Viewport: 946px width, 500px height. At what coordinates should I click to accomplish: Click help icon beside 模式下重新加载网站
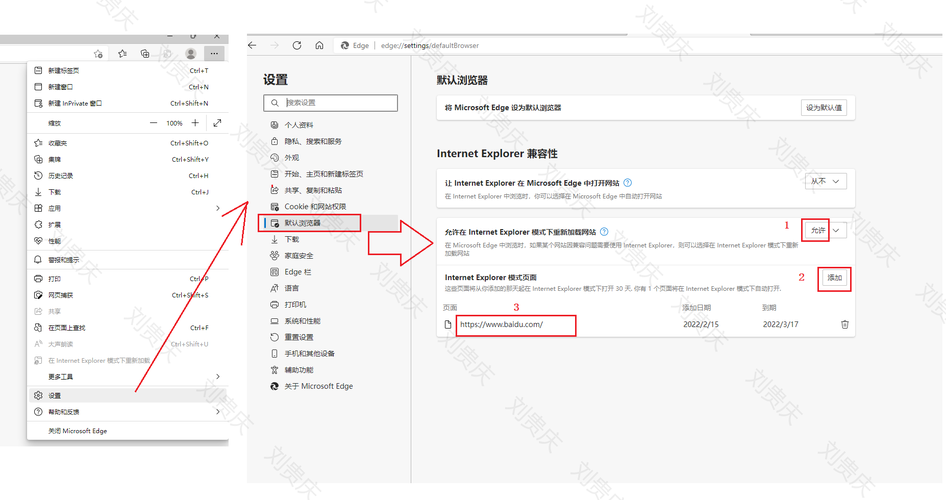(x=604, y=231)
